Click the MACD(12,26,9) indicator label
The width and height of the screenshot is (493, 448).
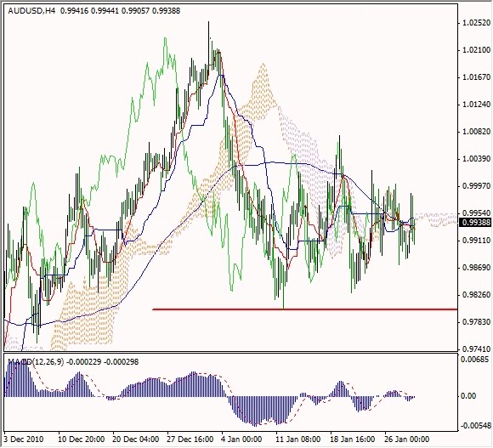coord(36,362)
